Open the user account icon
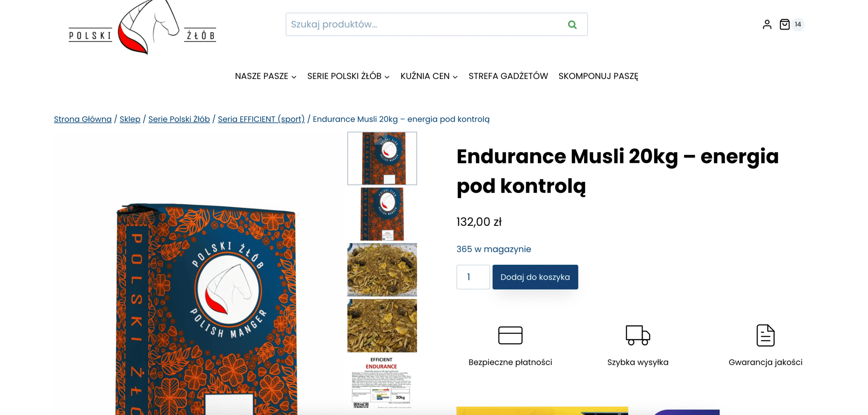 pos(767,24)
